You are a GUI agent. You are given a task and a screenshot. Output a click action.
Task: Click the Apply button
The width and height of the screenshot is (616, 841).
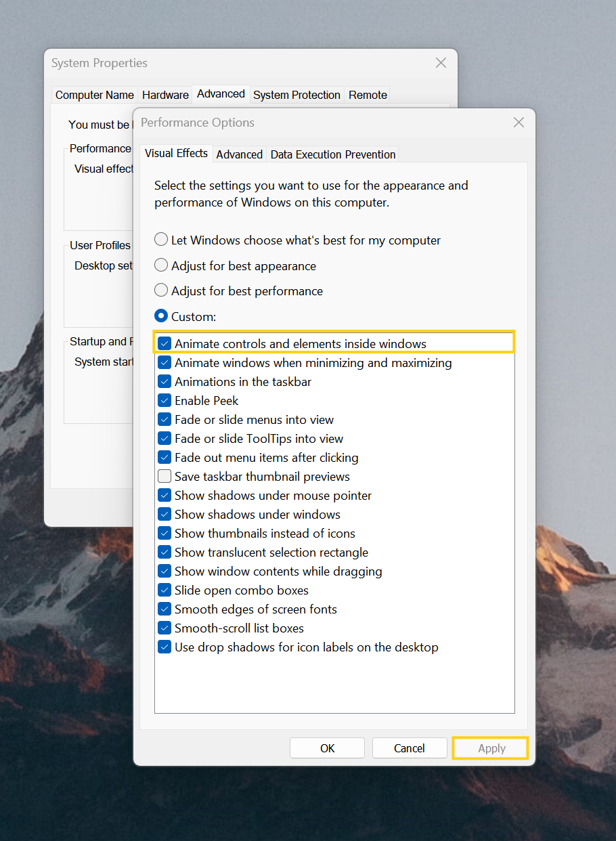(x=490, y=748)
